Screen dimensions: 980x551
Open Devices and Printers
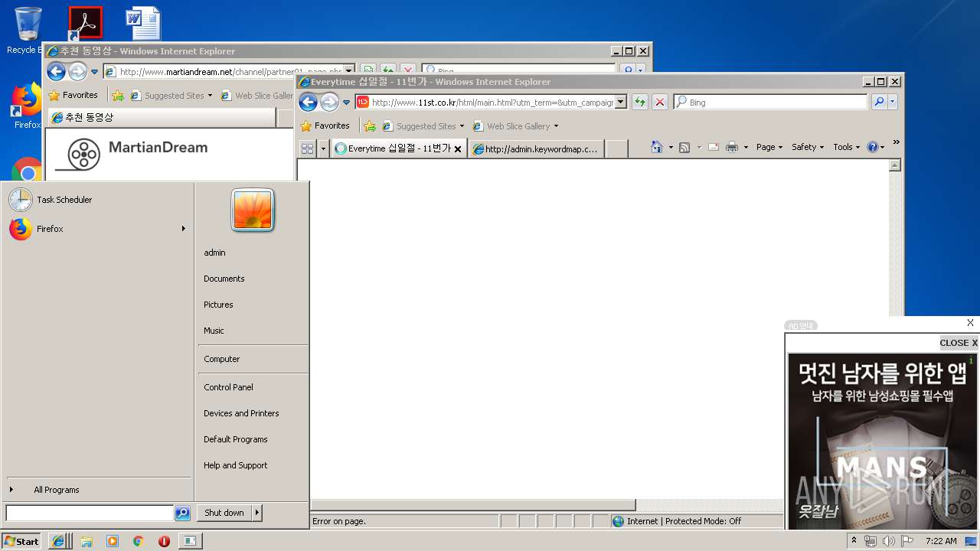point(241,413)
